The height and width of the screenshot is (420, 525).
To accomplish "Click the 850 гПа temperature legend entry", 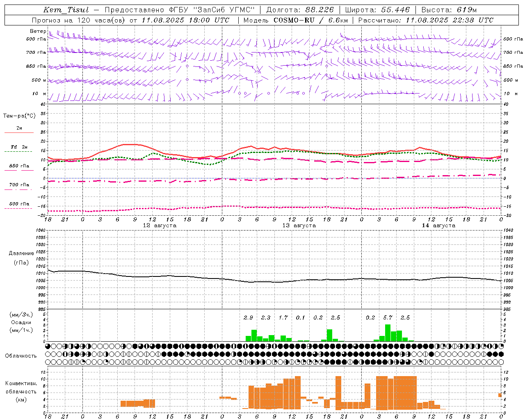I will pos(19,166).
